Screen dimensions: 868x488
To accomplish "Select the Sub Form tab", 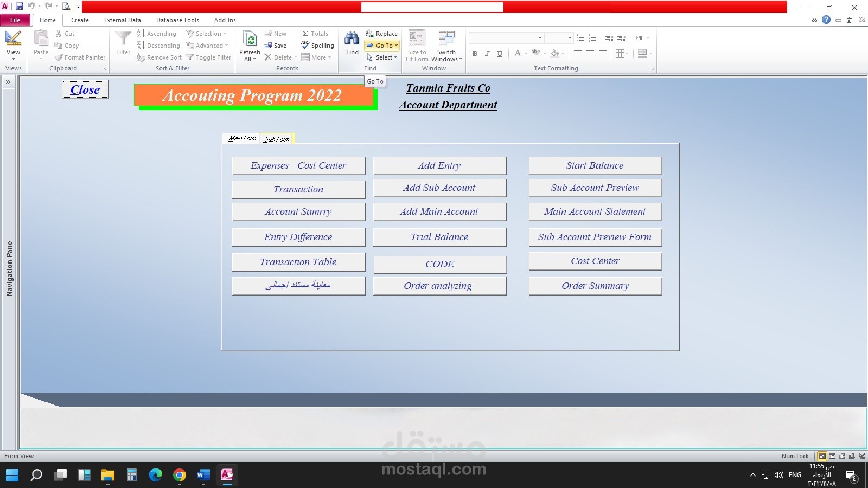I will [277, 139].
